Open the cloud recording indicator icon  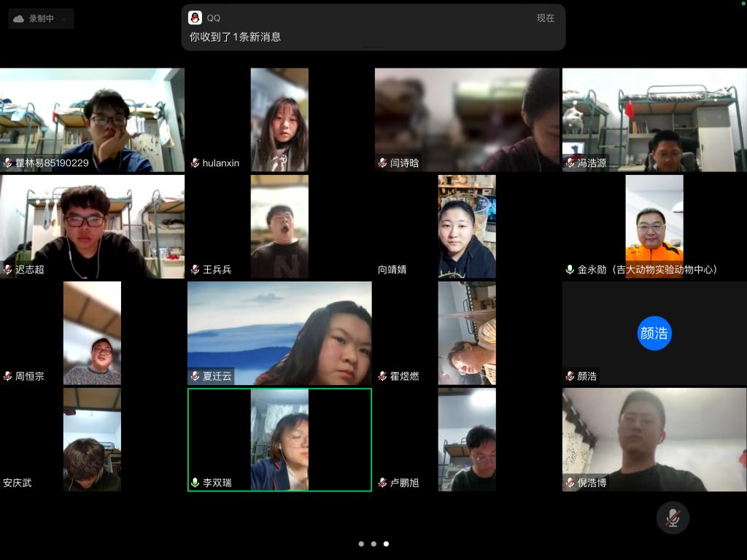[x=19, y=19]
